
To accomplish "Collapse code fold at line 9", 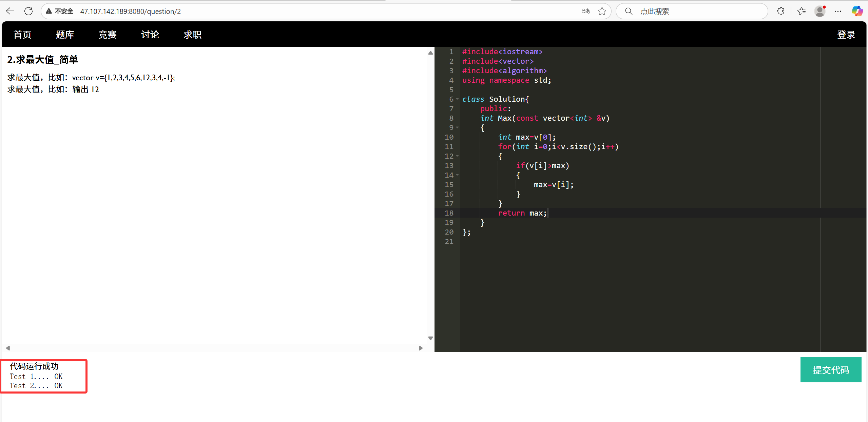I will (457, 127).
